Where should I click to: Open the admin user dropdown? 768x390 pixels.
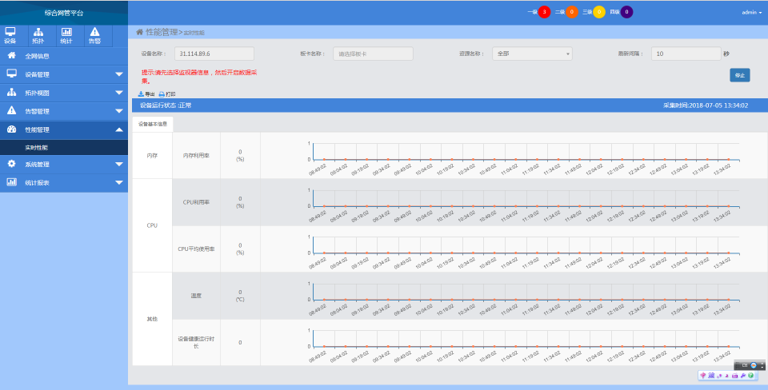click(752, 12)
